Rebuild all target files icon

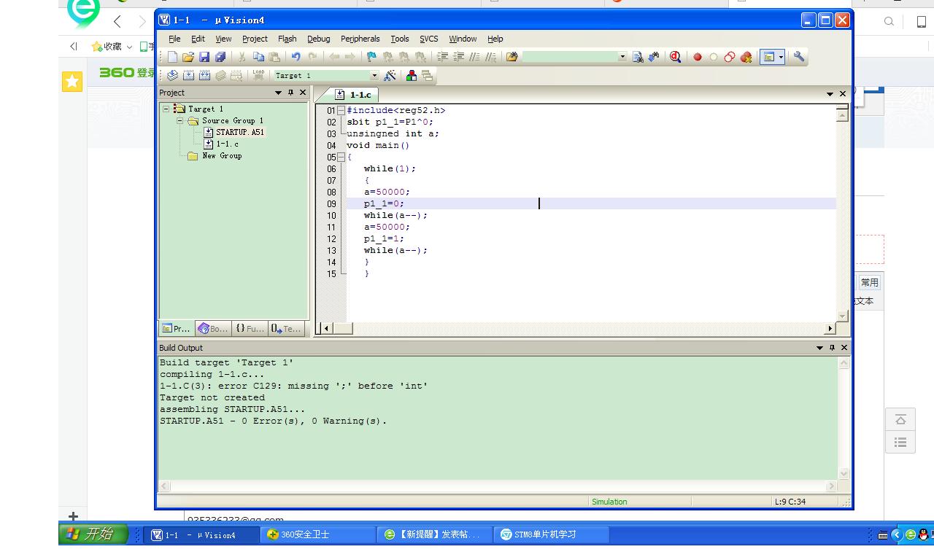pos(204,75)
